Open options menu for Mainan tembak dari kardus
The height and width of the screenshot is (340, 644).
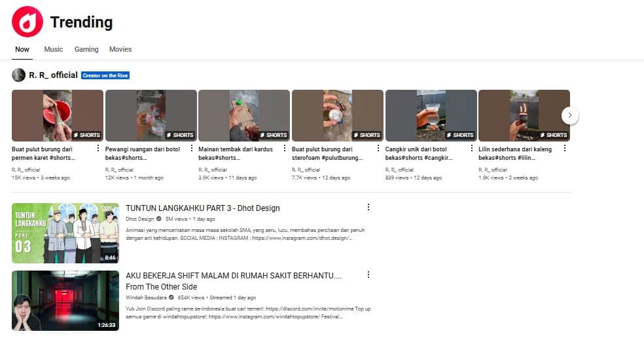coord(285,149)
